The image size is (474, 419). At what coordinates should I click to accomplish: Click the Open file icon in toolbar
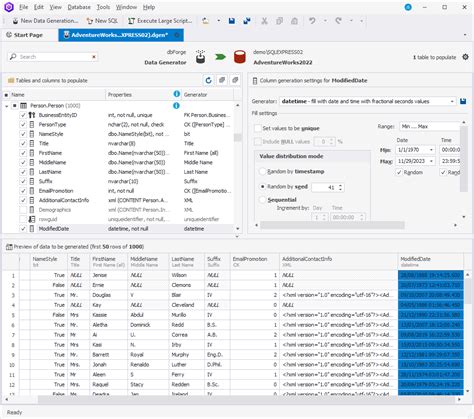pyautogui.click(x=205, y=21)
